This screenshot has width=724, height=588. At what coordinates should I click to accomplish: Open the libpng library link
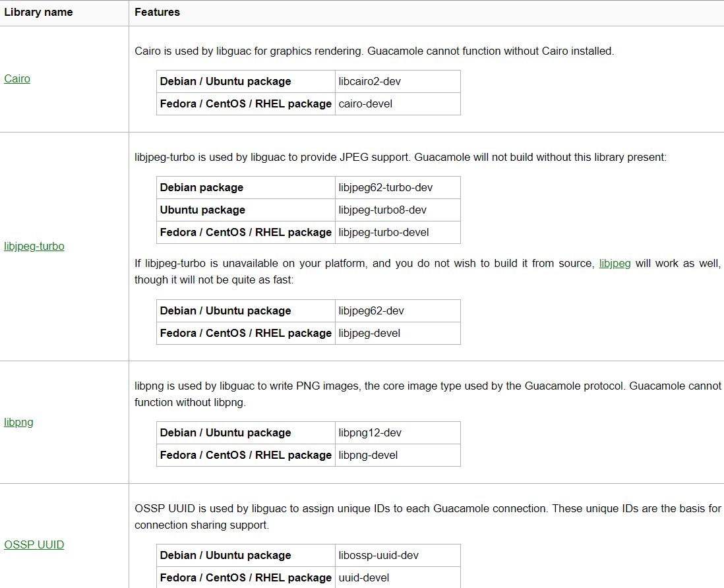(18, 423)
